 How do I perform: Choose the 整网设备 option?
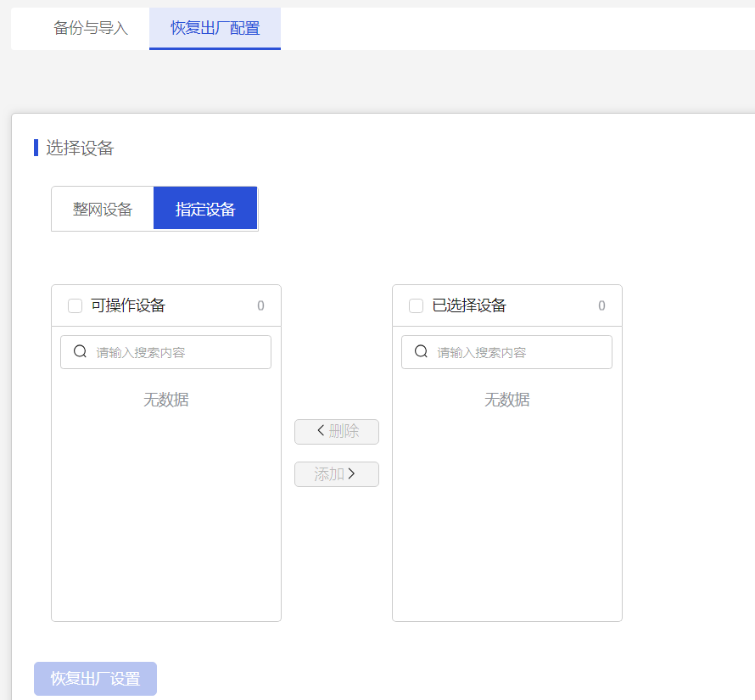(103, 210)
